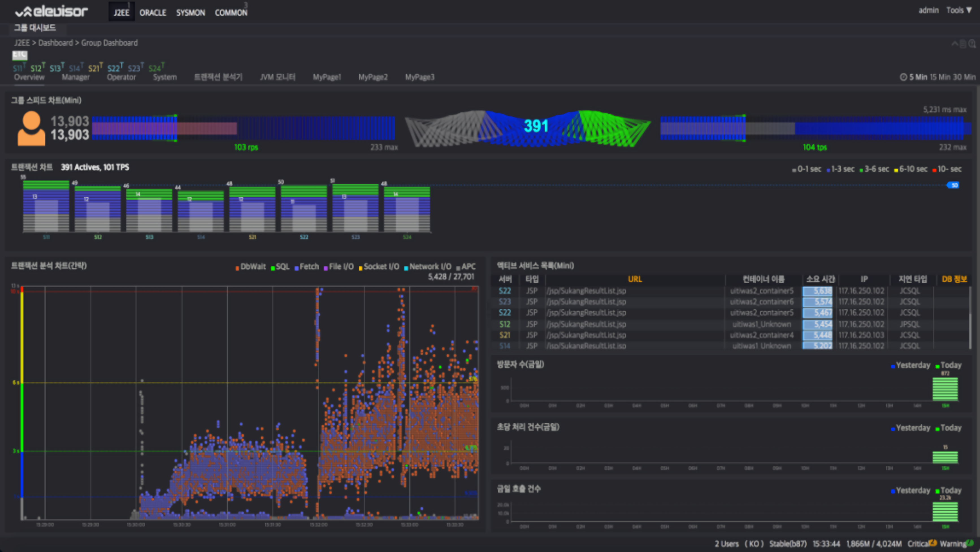
Task: Switch to the ORACLE tab
Action: click(x=153, y=12)
